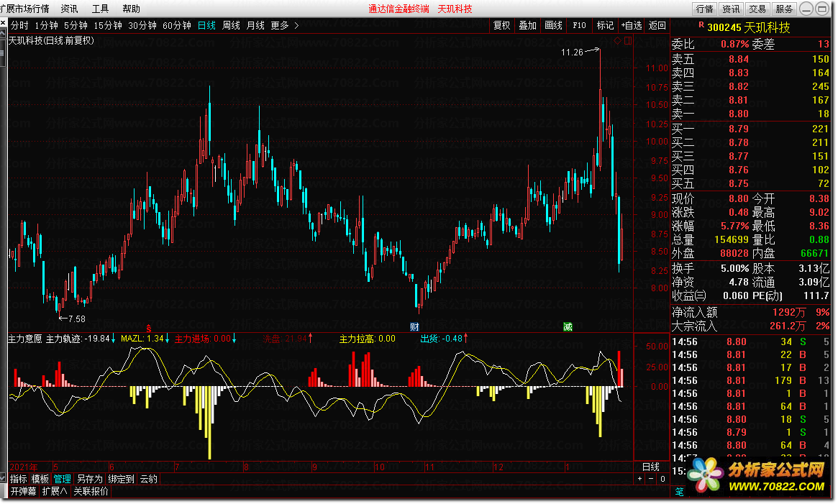This screenshot has width=838, height=504.
Task: Select the 日线 daily chart tab
Action: pyautogui.click(x=206, y=25)
